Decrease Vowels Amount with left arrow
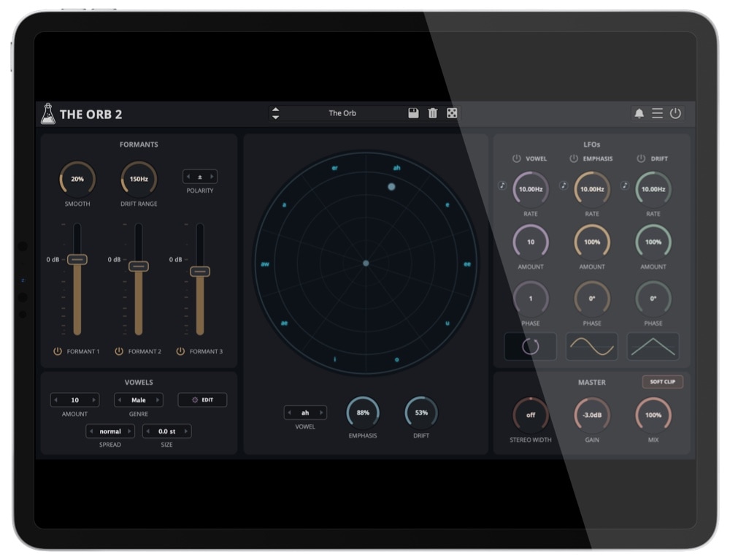Image resolution: width=730 pixels, height=560 pixels. tap(56, 400)
